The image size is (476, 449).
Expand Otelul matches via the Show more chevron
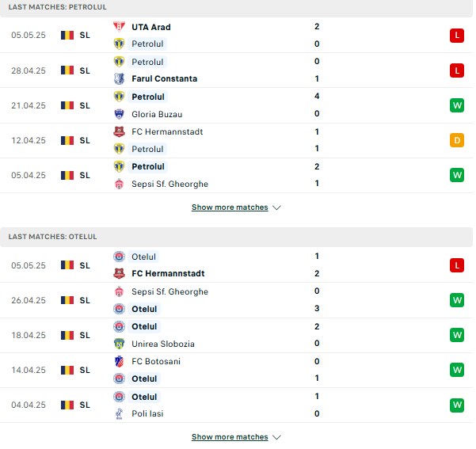[x=276, y=437]
